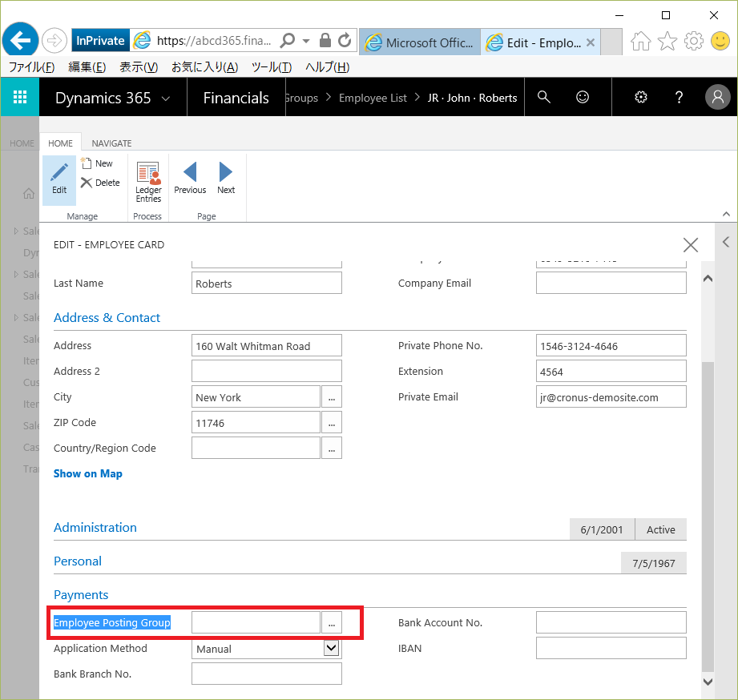Click the feedback smiley in Dynamics header
This screenshot has height=700, width=738.
click(583, 97)
